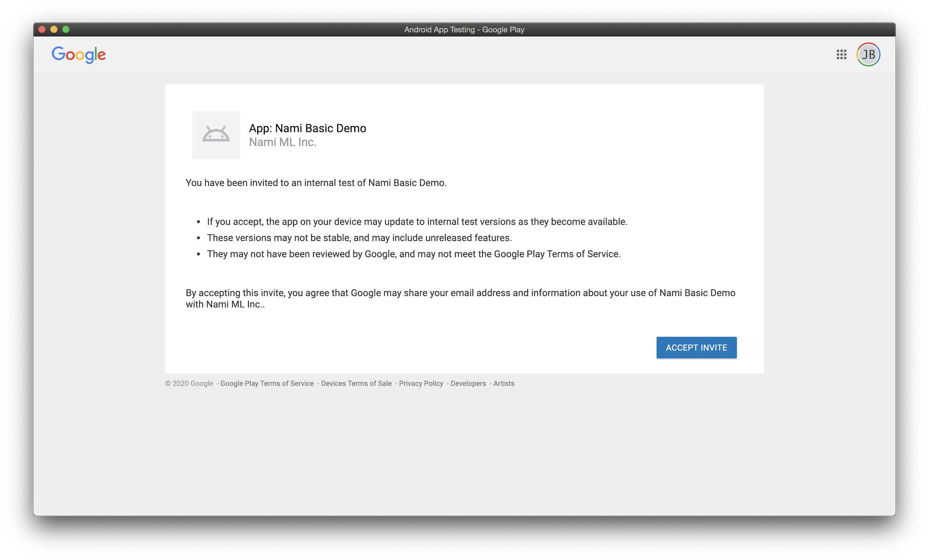Click bullet about not reviewed by Google
This screenshot has height=560, width=929.
(x=414, y=254)
